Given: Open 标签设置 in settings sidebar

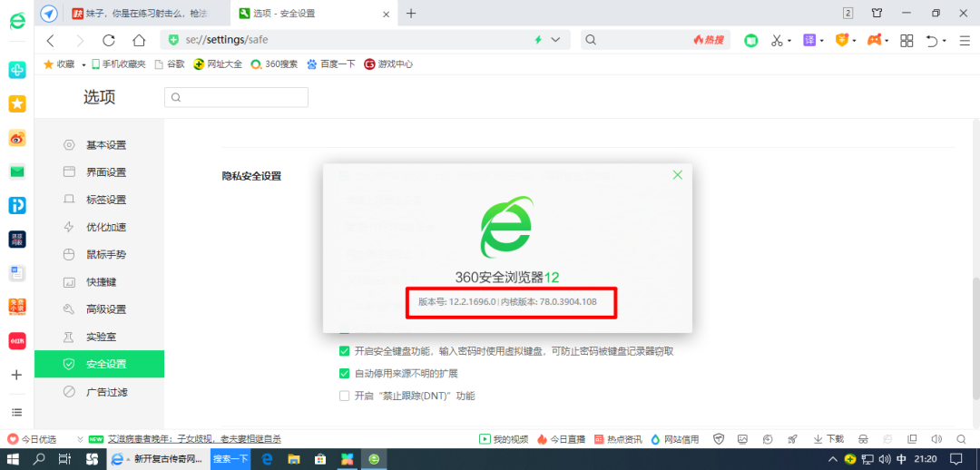Looking at the screenshot, I should (x=100, y=200).
